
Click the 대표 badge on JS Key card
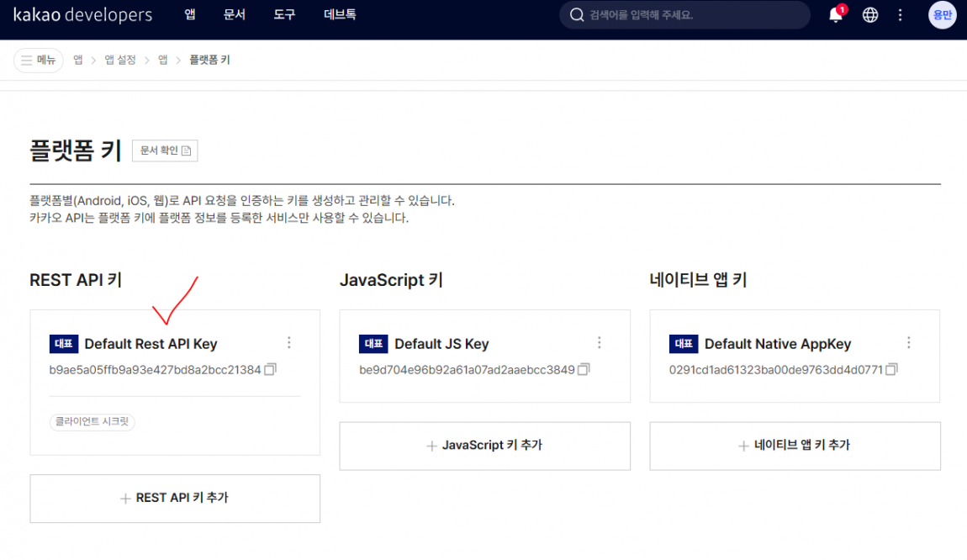[x=373, y=344]
